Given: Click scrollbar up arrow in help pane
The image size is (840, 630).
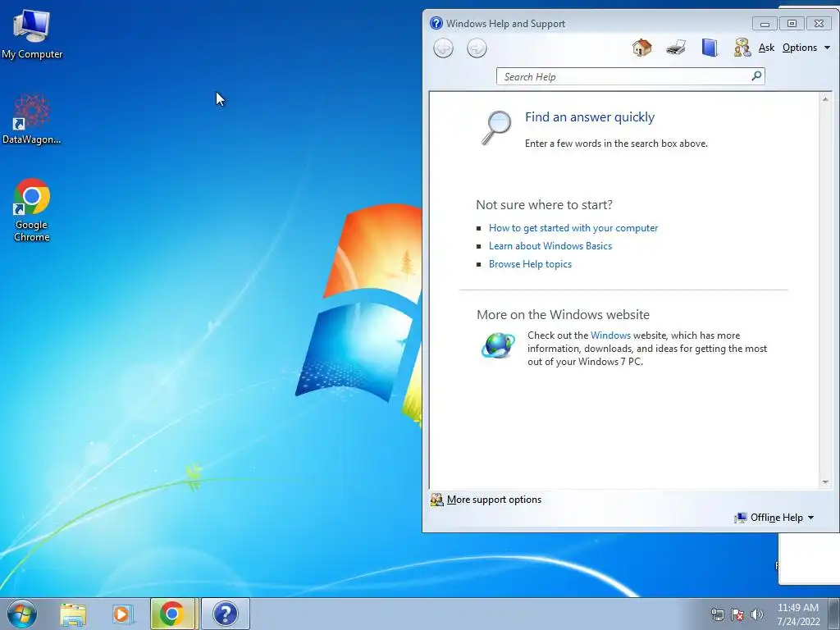Looking at the screenshot, I should click(x=825, y=99).
